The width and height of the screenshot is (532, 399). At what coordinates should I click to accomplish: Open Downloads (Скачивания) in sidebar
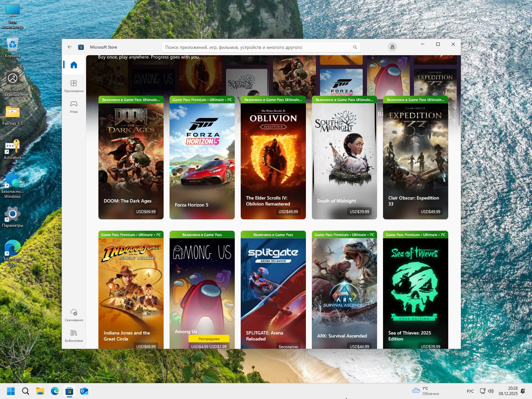74,315
